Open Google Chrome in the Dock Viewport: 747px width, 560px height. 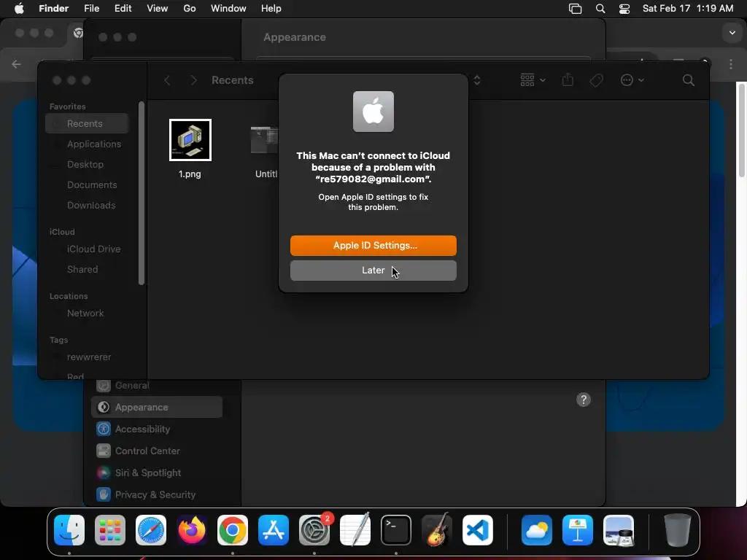pyautogui.click(x=233, y=530)
